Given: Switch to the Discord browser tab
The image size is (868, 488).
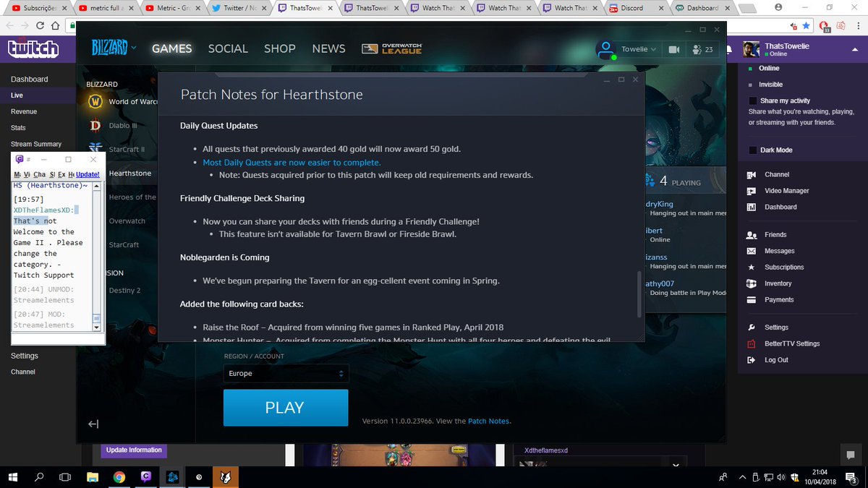Looking at the screenshot, I should [637, 8].
